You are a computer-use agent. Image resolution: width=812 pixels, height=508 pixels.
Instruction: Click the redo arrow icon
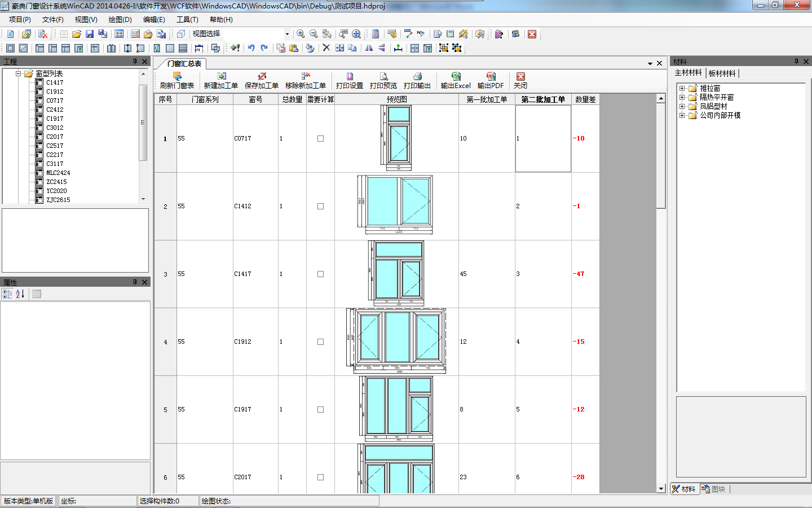[264, 48]
